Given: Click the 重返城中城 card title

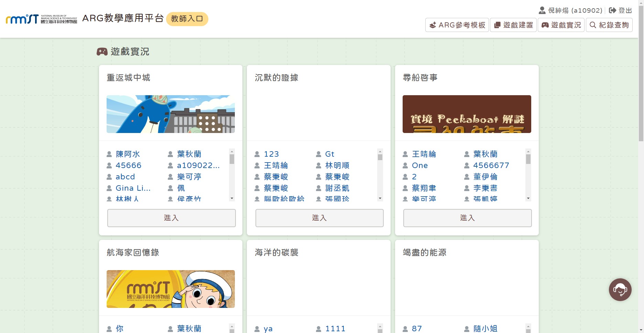Looking at the screenshot, I should click(129, 78).
